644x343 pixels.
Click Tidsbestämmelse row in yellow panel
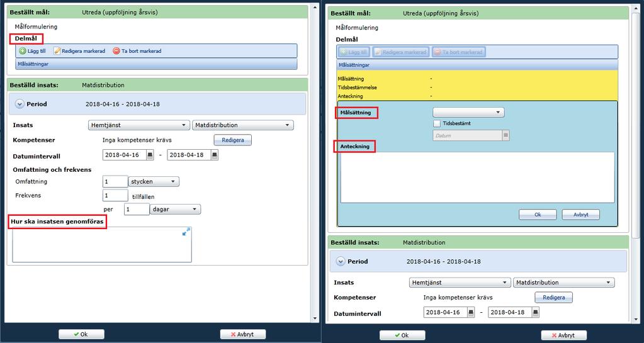477,87
